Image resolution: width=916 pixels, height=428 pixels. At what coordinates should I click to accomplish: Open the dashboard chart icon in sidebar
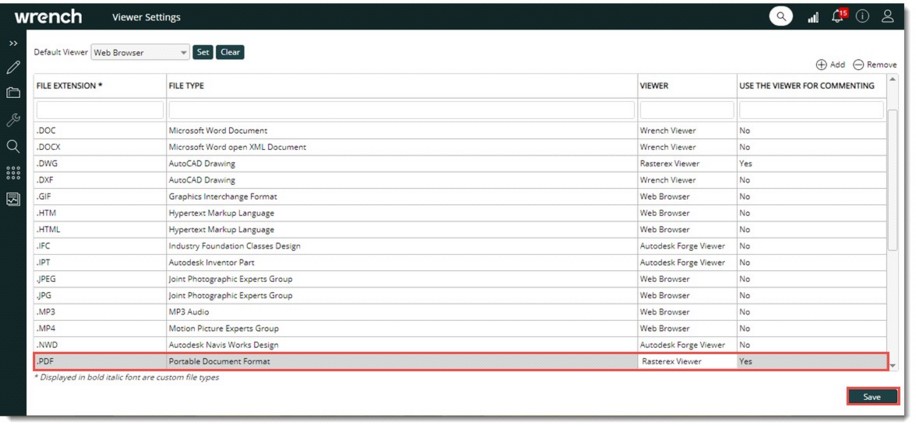pos(13,199)
